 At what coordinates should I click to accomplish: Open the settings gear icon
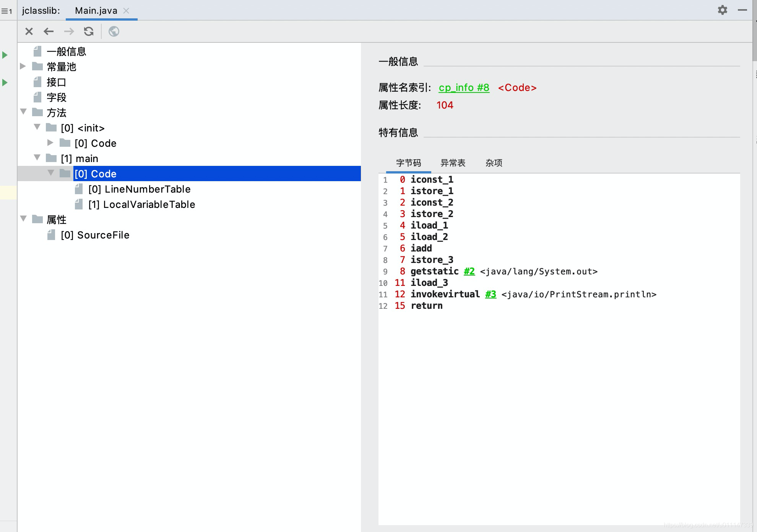coord(723,10)
